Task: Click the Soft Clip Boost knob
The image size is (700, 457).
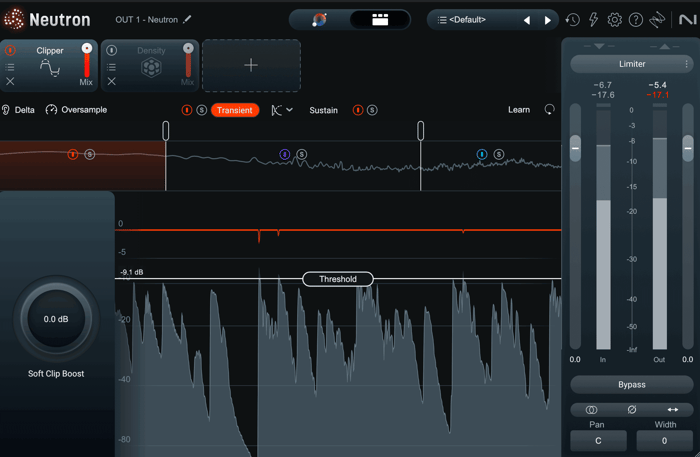Action: [x=56, y=319]
